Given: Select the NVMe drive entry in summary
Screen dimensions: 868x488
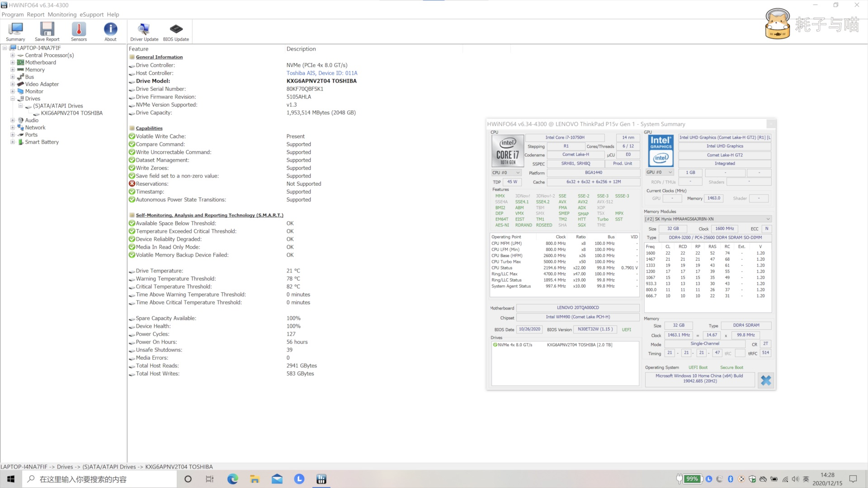Looking at the screenshot, I should (565, 345).
